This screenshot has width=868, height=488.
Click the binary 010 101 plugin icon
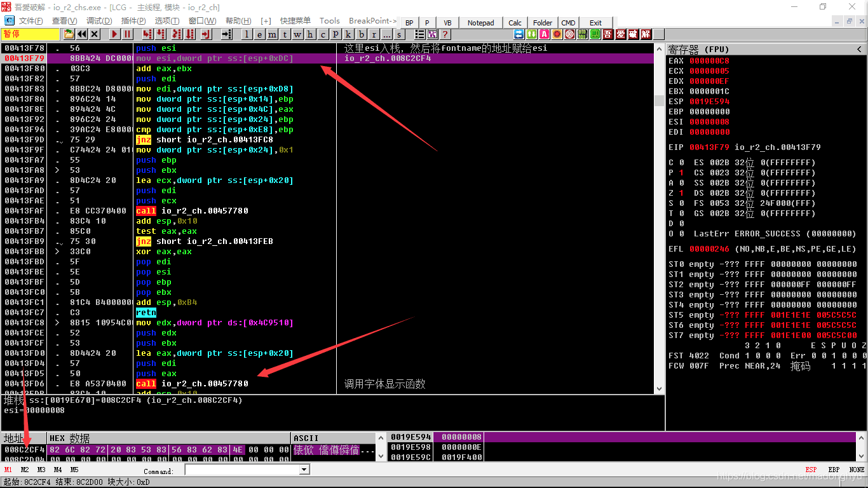(582, 34)
